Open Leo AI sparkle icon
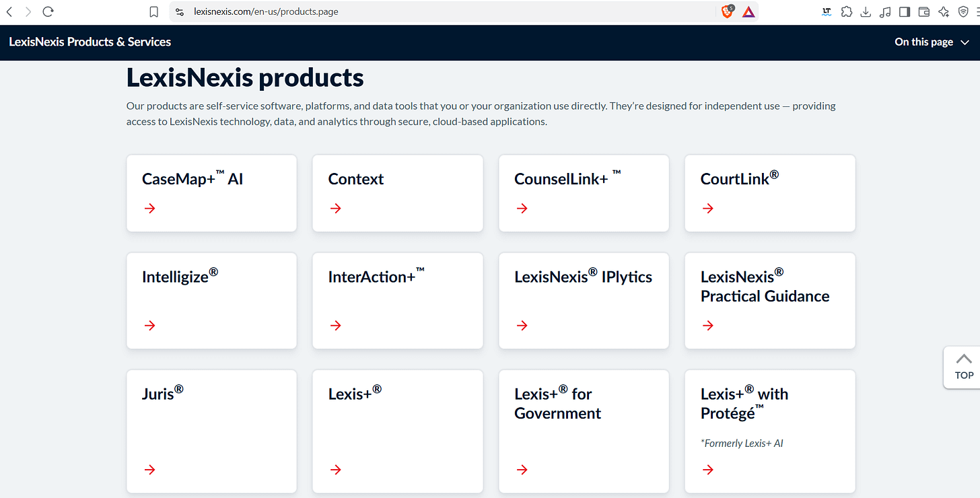This screenshot has width=980, height=498. click(x=944, y=11)
